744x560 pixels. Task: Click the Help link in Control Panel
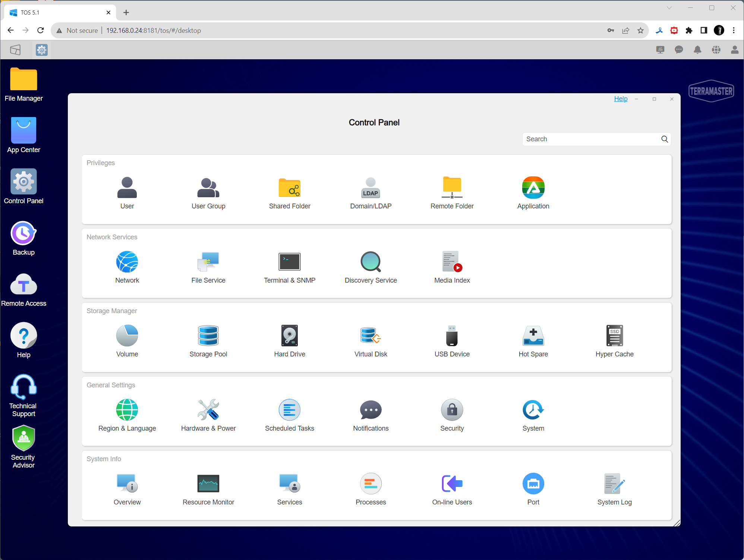(621, 99)
